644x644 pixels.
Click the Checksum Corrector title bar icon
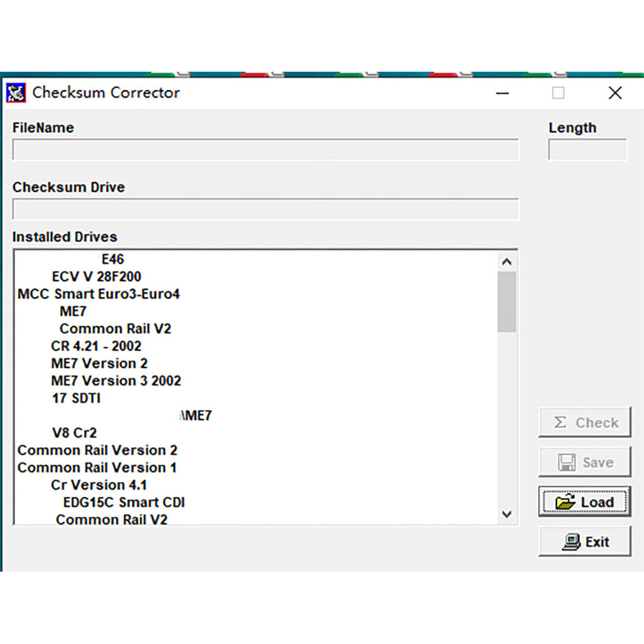[x=16, y=92]
